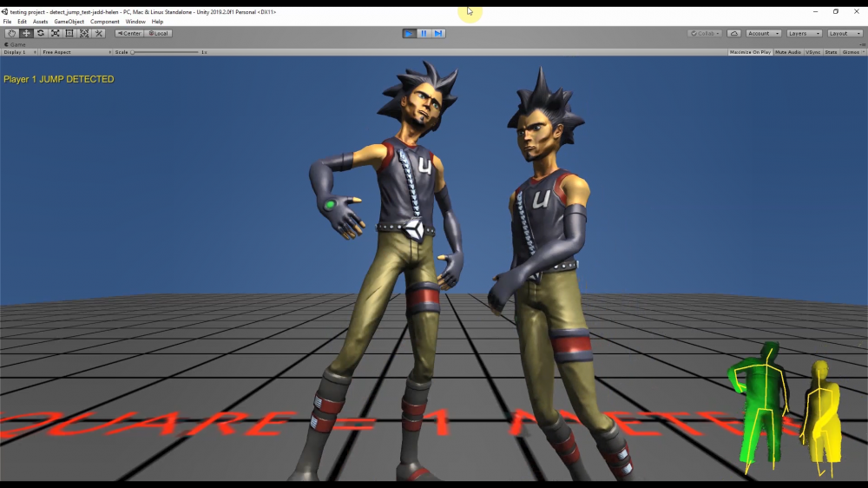Screen dimensions: 868x488
Task: Open the cloud Services button
Action: click(x=734, y=33)
